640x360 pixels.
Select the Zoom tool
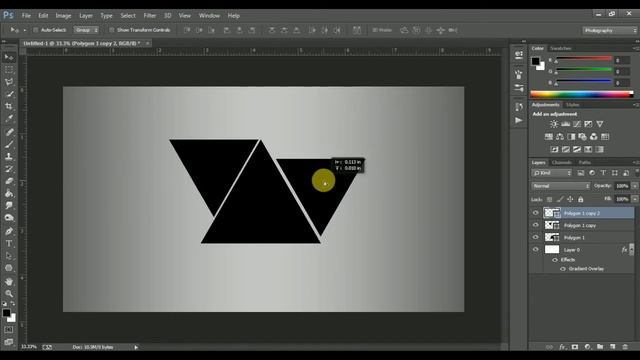tap(9, 293)
